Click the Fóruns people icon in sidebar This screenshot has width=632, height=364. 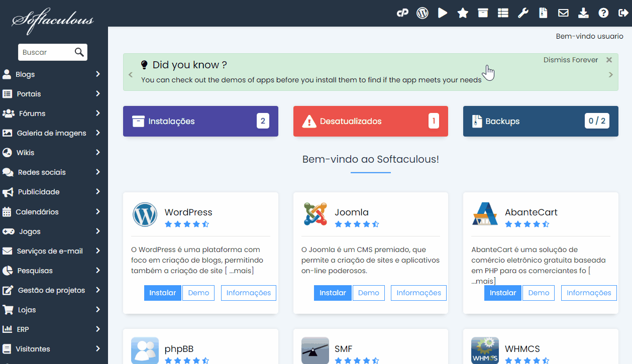tap(9, 113)
